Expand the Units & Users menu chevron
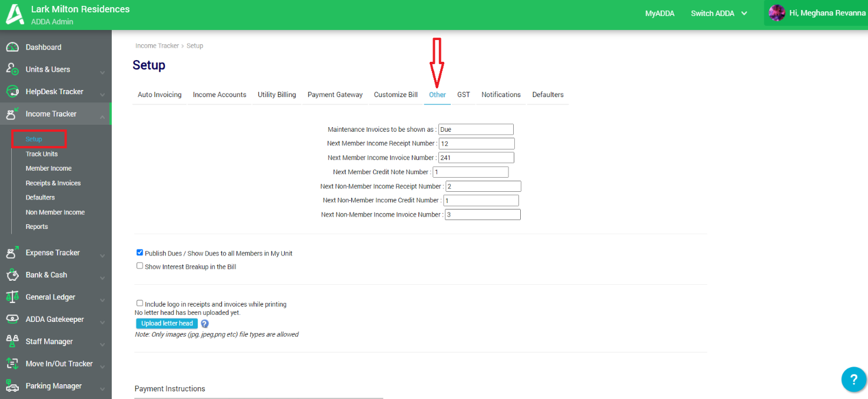 pos(102,72)
